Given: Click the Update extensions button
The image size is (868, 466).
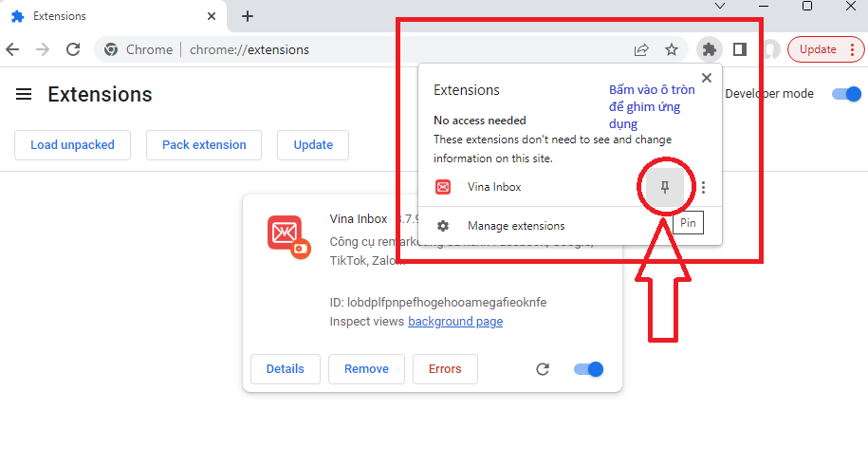Looking at the screenshot, I should click(313, 145).
